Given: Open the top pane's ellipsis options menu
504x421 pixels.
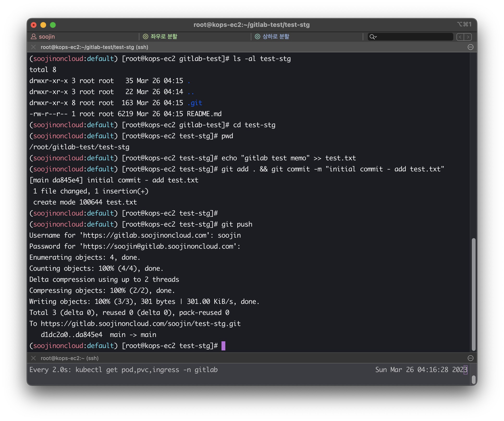Looking at the screenshot, I should pyautogui.click(x=470, y=47).
